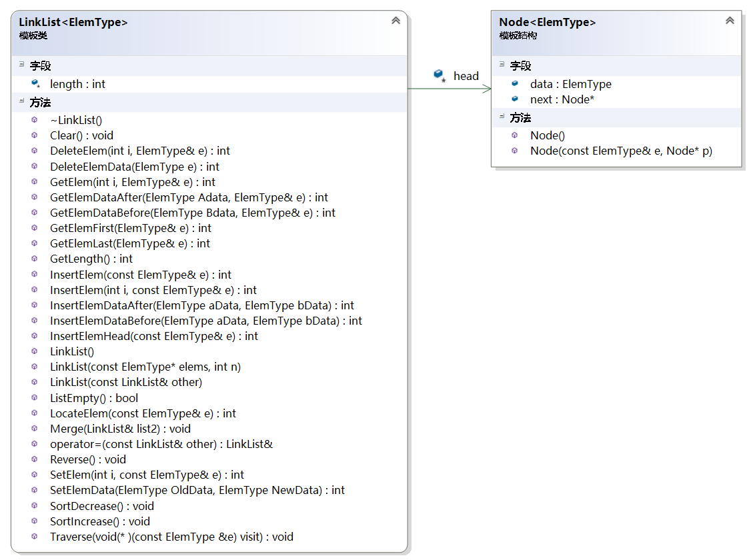Click the Traverse method icon
The image size is (751, 560).
click(35, 537)
